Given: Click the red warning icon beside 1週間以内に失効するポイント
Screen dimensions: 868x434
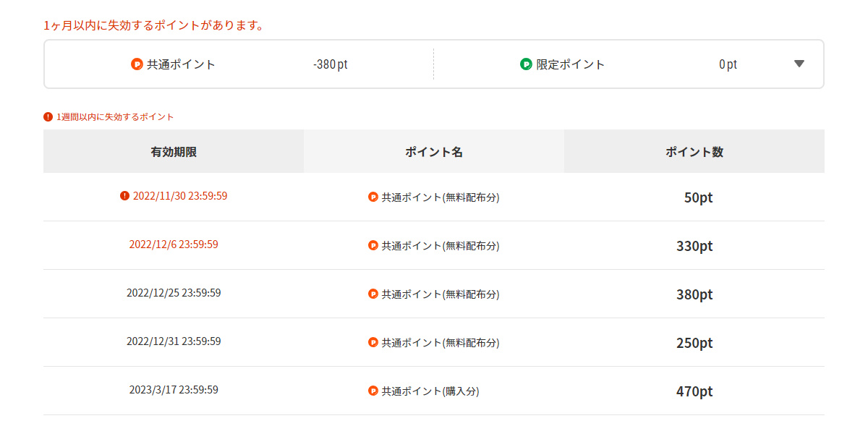Looking at the screenshot, I should pyautogui.click(x=48, y=116).
